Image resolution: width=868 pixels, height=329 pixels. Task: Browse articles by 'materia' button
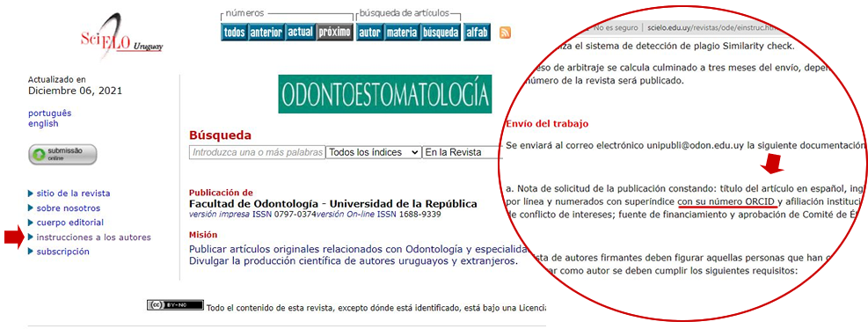pyautogui.click(x=401, y=33)
